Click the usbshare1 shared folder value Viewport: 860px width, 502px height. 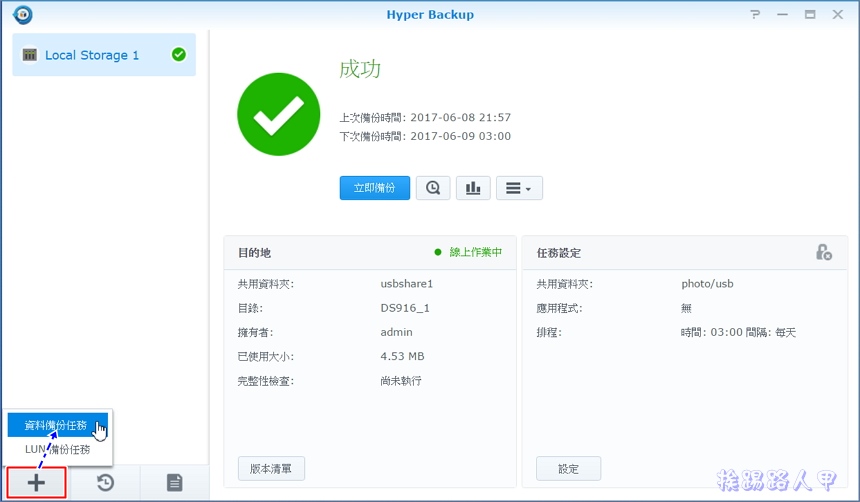click(x=406, y=284)
